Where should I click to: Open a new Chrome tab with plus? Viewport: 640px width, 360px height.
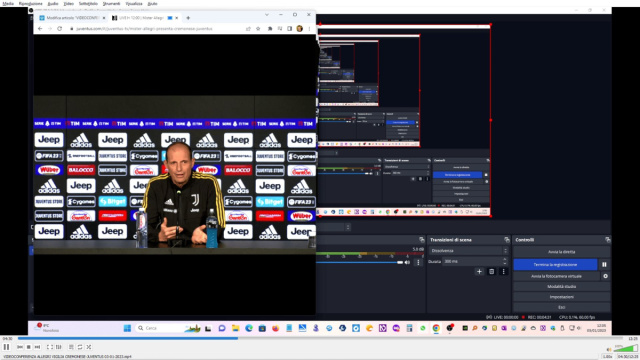click(x=188, y=18)
